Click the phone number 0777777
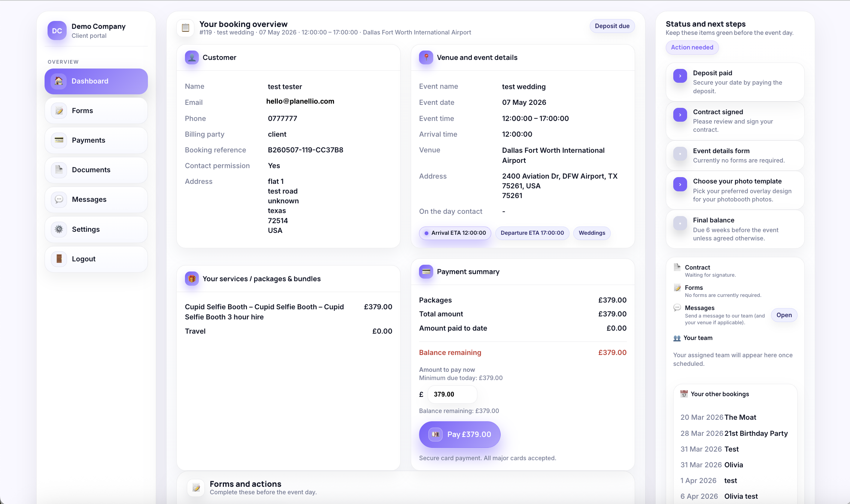This screenshot has width=850, height=504. [x=282, y=119]
